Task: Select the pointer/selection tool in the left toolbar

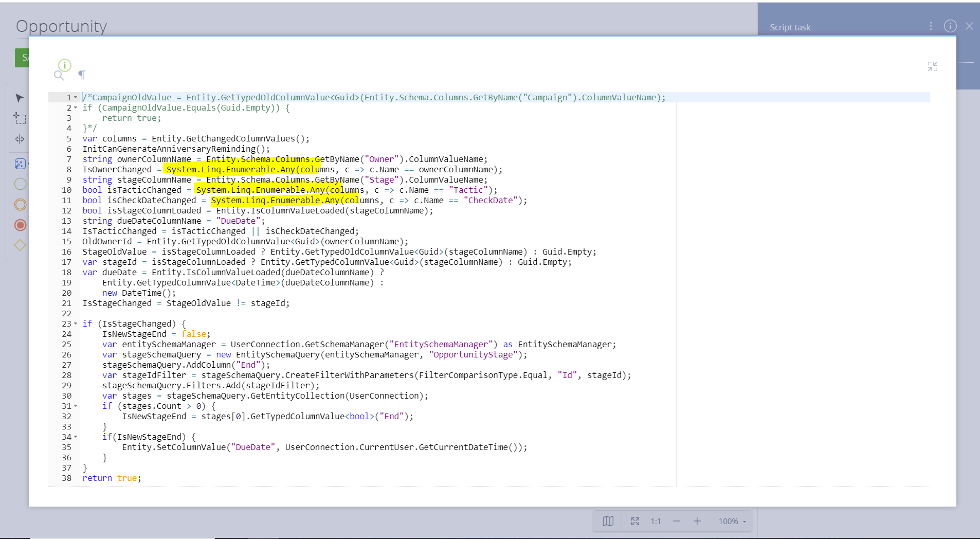Action: tap(20, 98)
